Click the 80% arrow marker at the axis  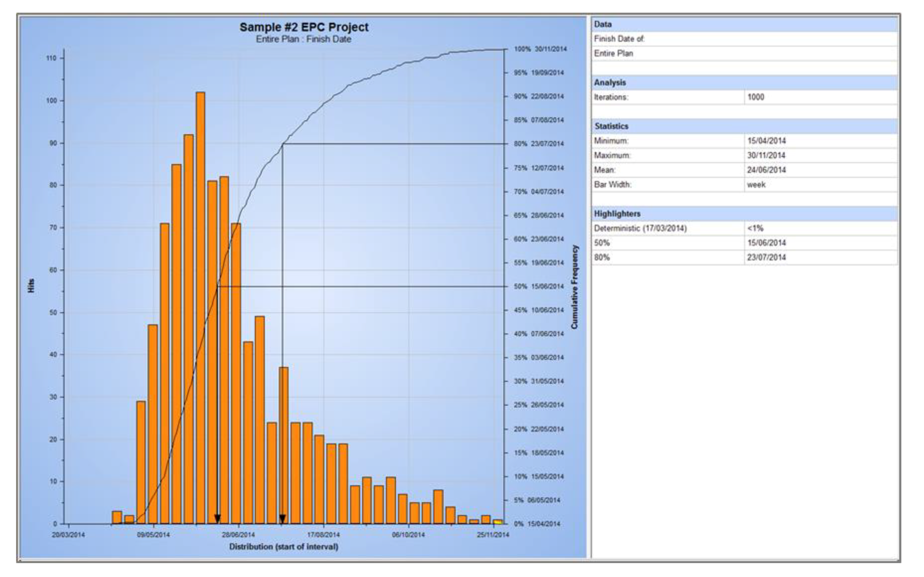tap(283, 519)
